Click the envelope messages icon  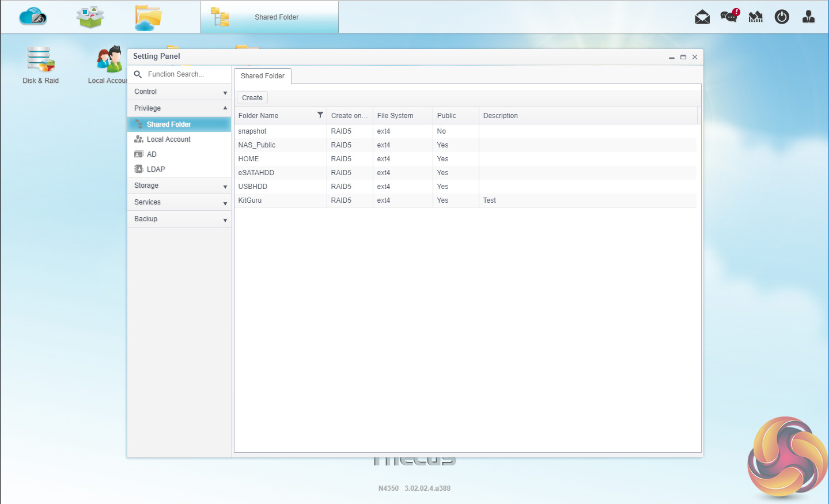coord(702,17)
